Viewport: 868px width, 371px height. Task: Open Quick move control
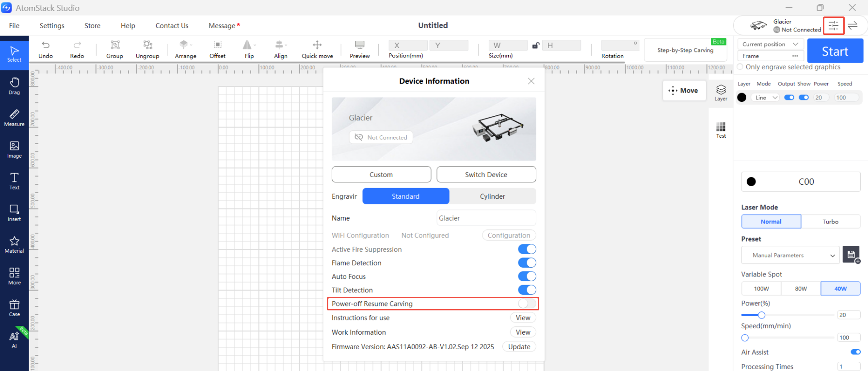pyautogui.click(x=317, y=49)
